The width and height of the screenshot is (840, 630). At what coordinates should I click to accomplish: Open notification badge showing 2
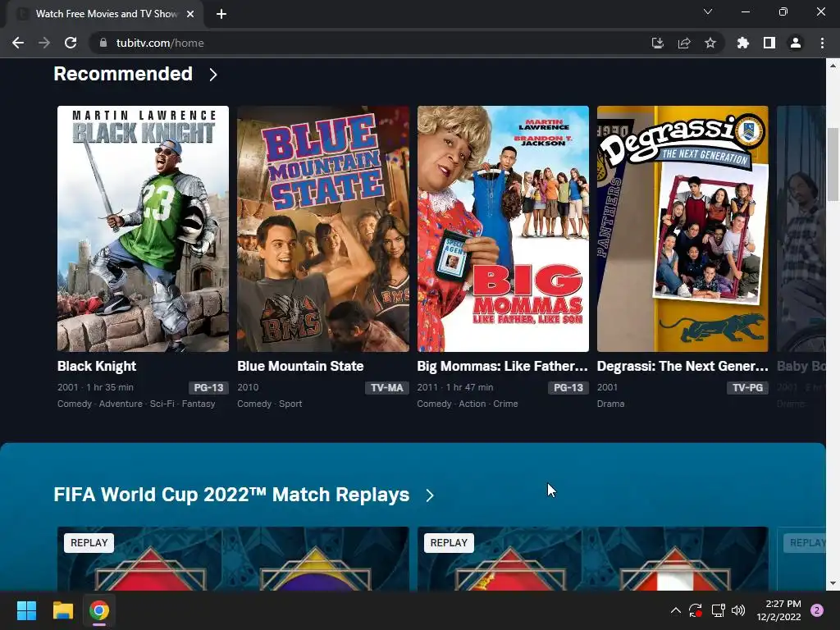[817, 610]
